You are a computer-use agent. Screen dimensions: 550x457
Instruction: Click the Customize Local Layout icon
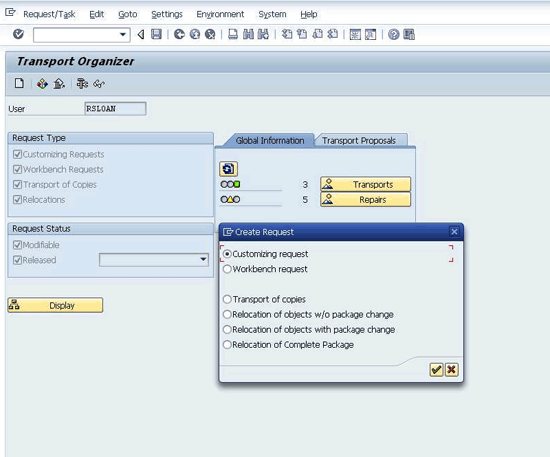[x=409, y=35]
